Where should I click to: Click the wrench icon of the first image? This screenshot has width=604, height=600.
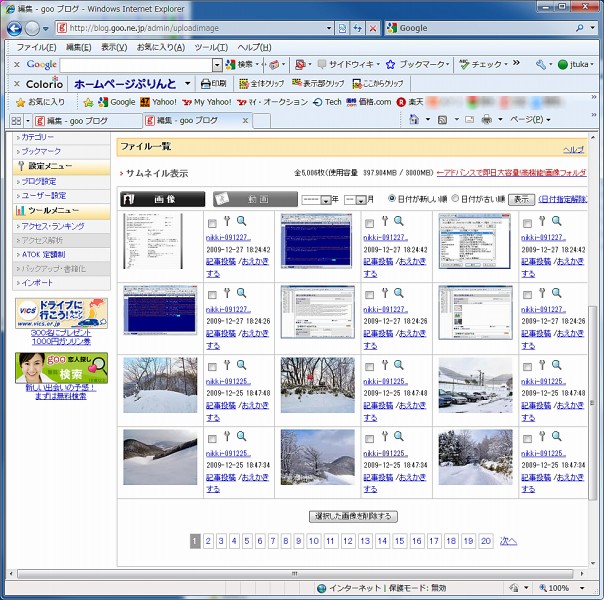coord(227,222)
